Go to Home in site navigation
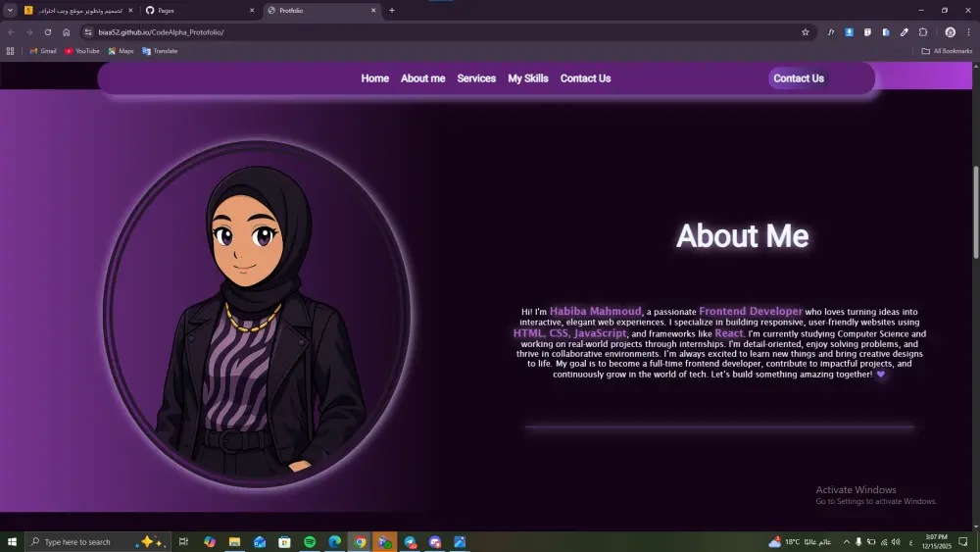Screen dimensions: 980x552 [375, 78]
